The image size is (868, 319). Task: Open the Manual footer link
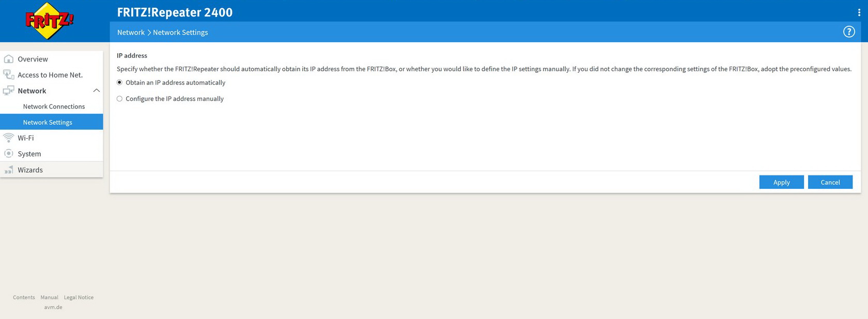[x=50, y=297]
